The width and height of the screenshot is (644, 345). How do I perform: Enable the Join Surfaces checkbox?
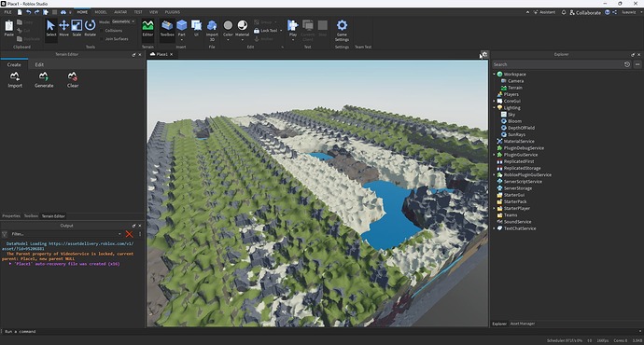pos(102,39)
